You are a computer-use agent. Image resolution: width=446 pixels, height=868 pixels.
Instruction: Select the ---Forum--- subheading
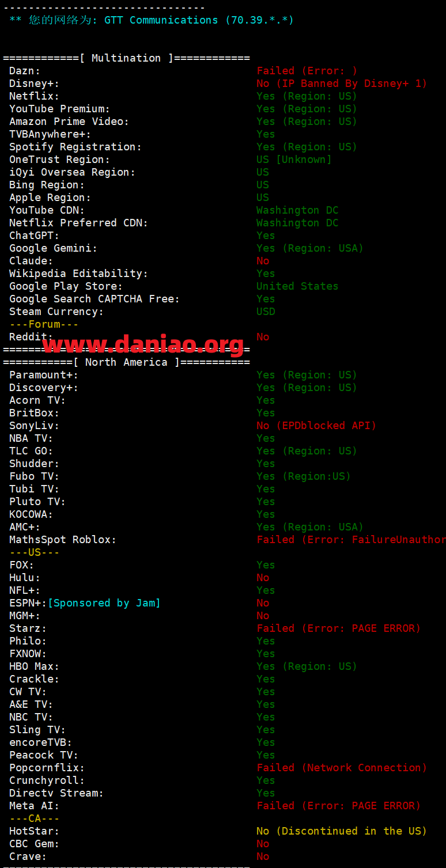click(44, 324)
